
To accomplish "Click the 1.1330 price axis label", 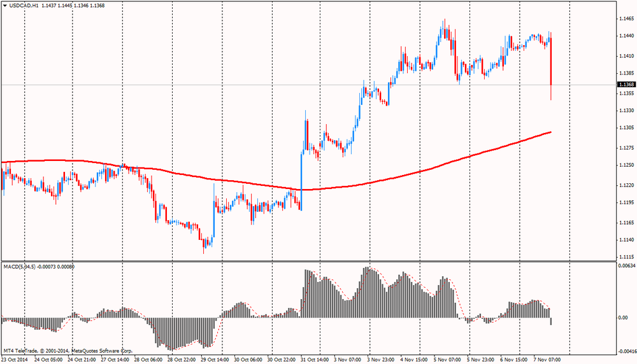I will [626, 110].
